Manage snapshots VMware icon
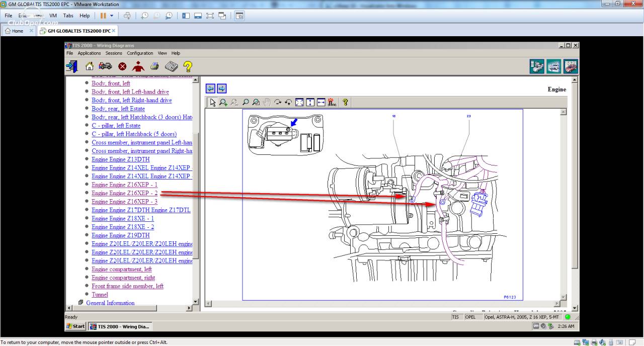This screenshot has width=644, height=346. tap(169, 16)
